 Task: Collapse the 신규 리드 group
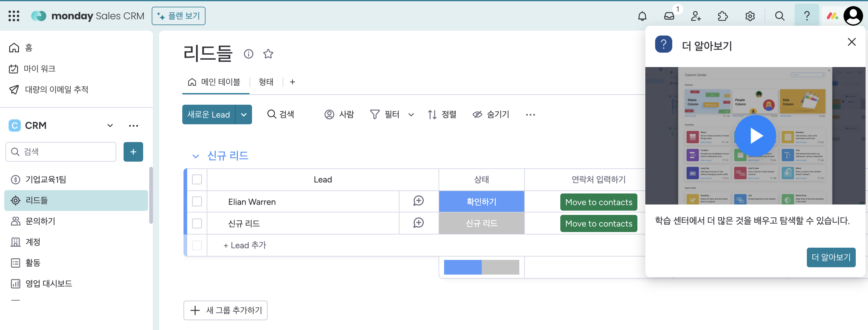click(195, 156)
